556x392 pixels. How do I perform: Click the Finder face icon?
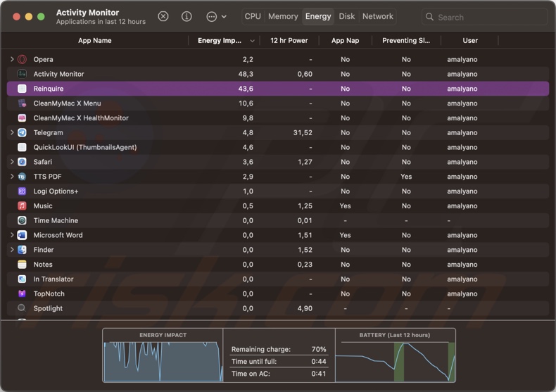click(x=22, y=250)
